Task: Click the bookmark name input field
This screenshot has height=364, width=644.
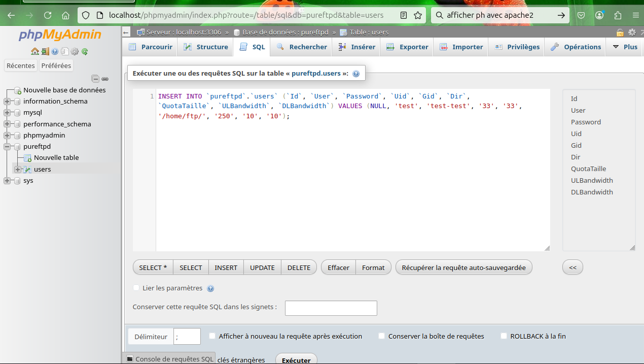Action: [x=331, y=308]
